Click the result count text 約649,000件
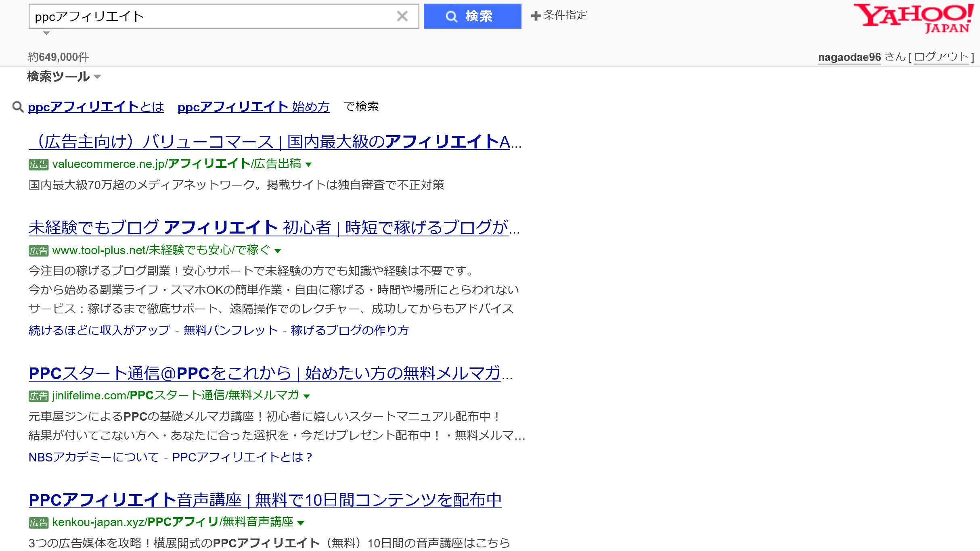This screenshot has width=980, height=551. (x=59, y=57)
